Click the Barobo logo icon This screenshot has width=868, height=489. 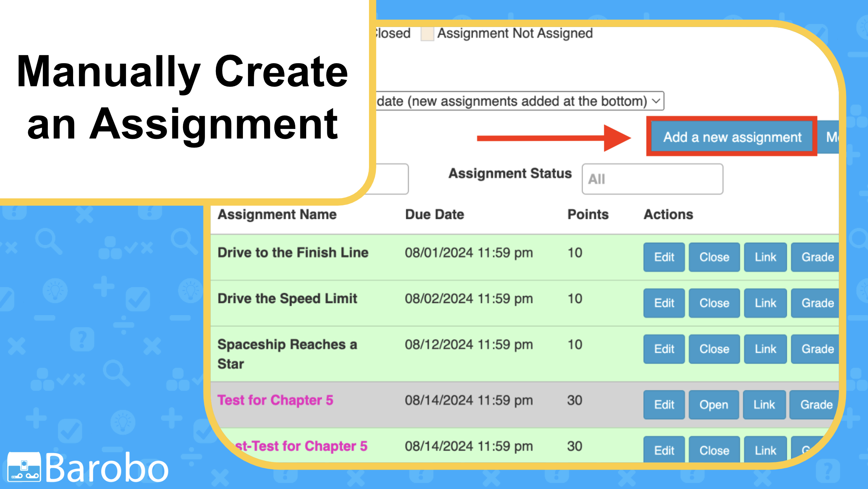24,467
